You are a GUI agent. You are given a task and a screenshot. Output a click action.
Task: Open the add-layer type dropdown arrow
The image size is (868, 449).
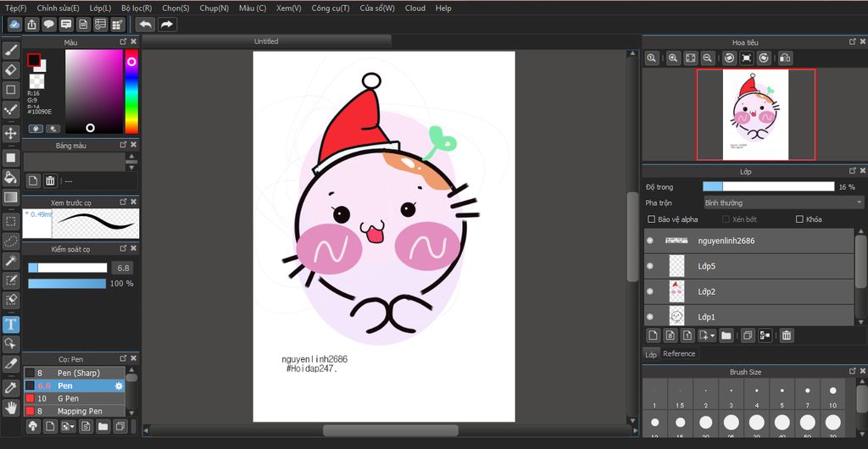(x=712, y=335)
